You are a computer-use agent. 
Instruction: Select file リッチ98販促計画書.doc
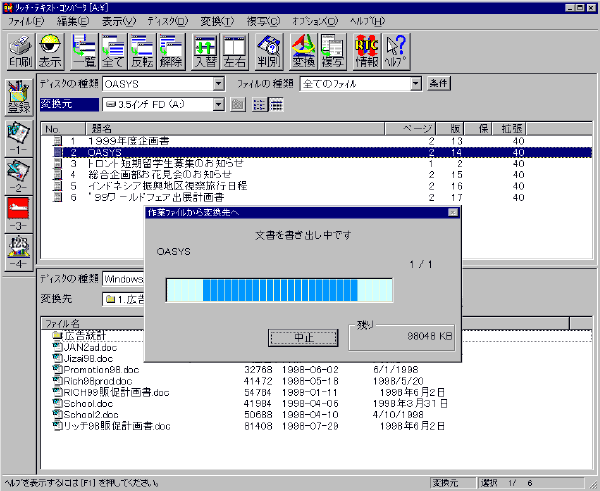click(x=112, y=426)
